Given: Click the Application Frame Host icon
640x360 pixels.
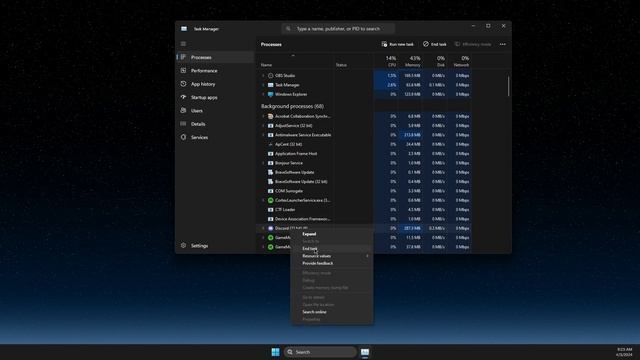Looking at the screenshot, I should 270,154.
